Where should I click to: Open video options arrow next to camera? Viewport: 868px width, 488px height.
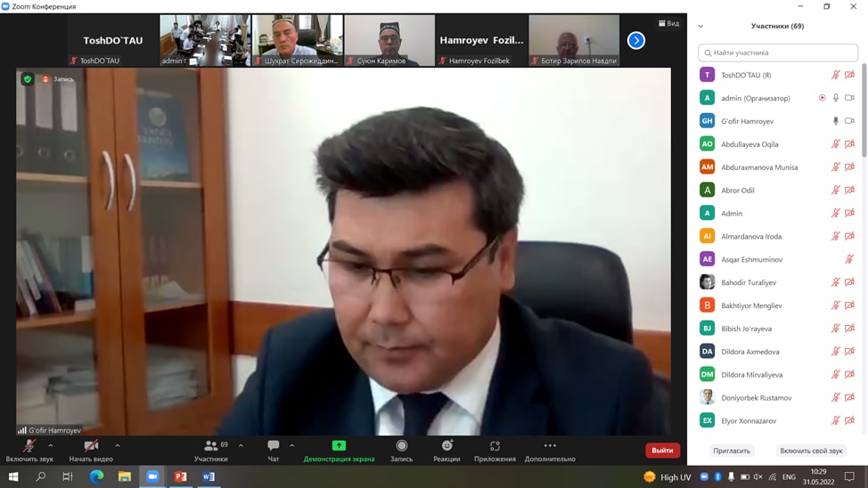coord(118,445)
